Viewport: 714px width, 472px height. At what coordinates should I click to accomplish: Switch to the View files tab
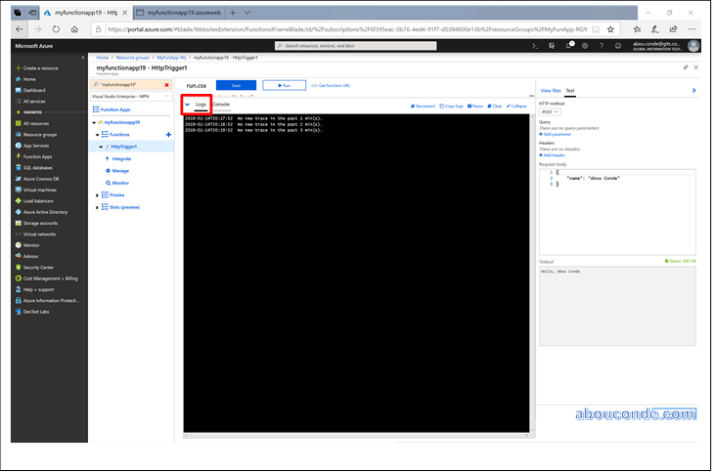[550, 90]
